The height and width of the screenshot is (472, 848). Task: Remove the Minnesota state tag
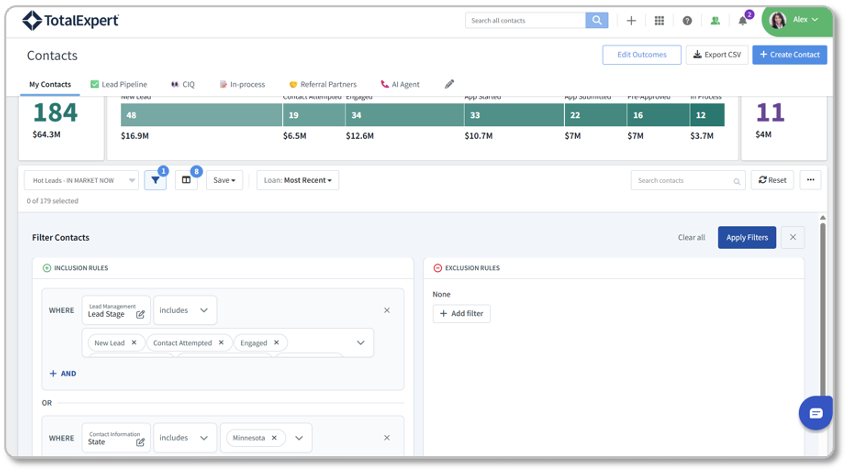coord(274,437)
